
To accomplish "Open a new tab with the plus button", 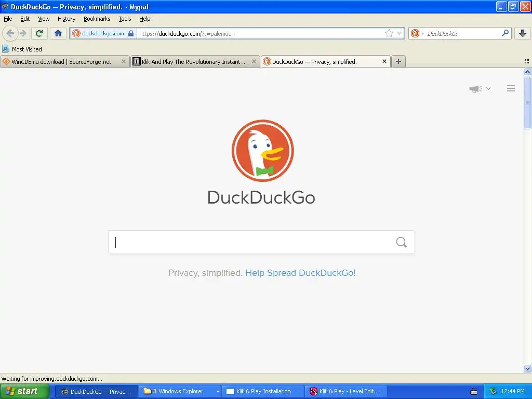I will coord(398,61).
